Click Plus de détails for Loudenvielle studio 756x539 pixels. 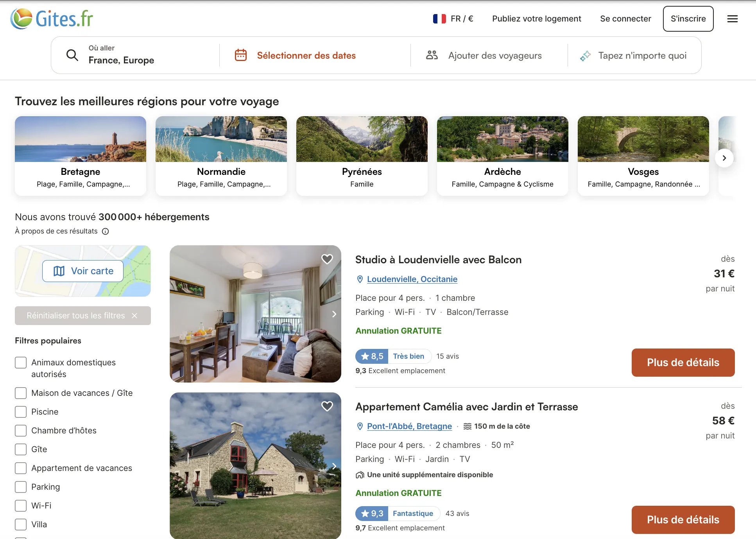(x=683, y=363)
